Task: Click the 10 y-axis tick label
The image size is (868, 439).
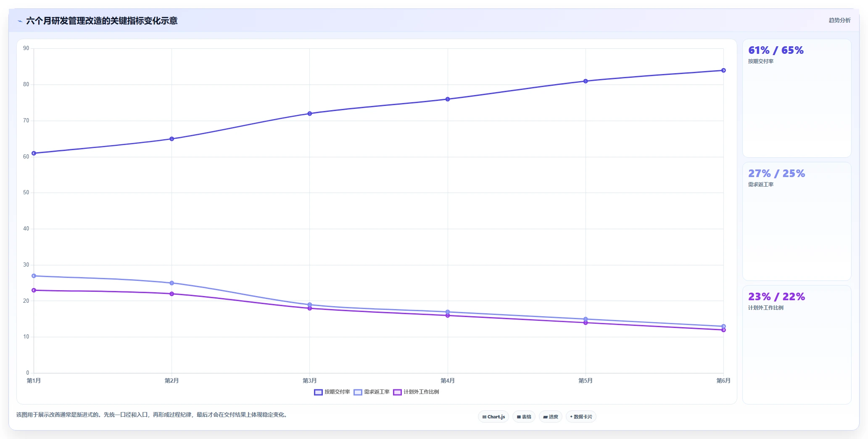Action: 26,337
